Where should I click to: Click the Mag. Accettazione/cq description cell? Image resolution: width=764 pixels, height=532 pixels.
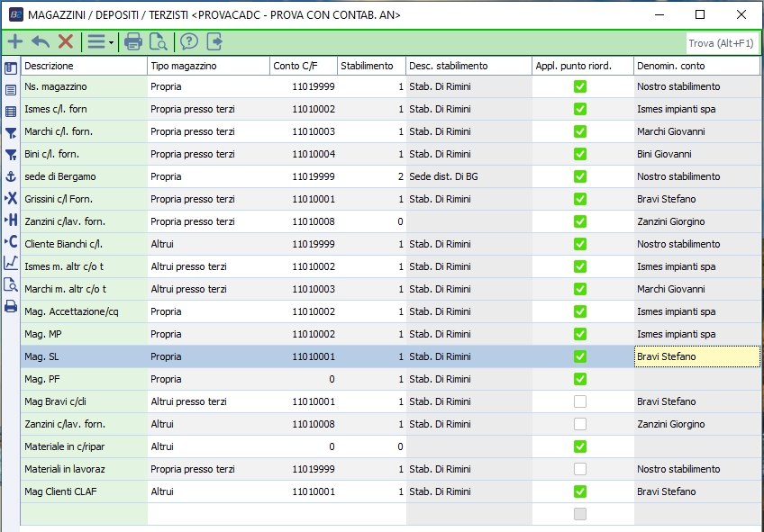pos(84,311)
